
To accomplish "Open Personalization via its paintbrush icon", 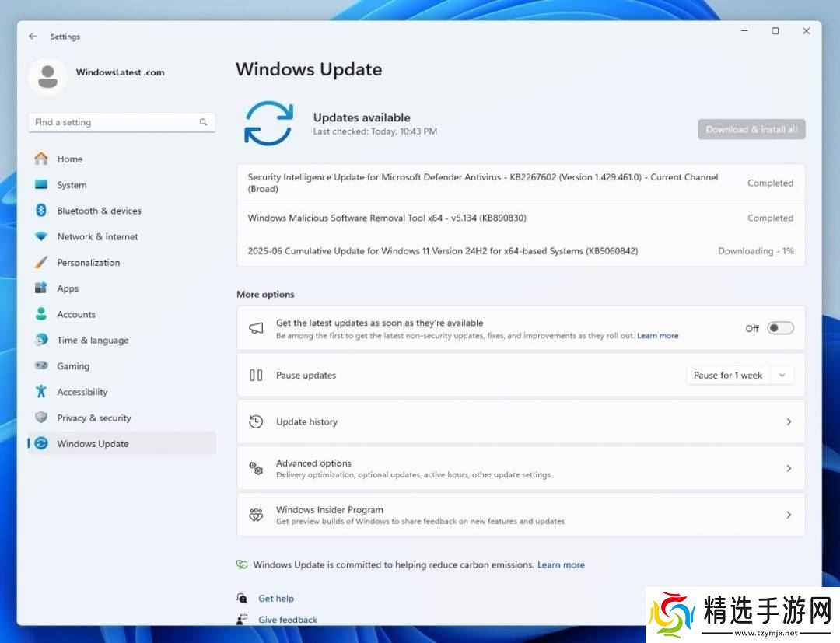I will [41, 263].
